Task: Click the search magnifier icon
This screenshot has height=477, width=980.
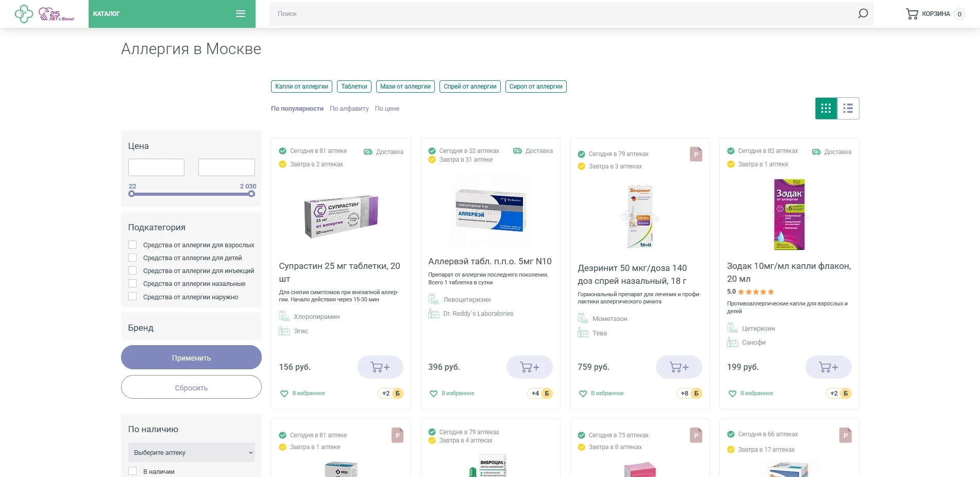Action: (863, 14)
